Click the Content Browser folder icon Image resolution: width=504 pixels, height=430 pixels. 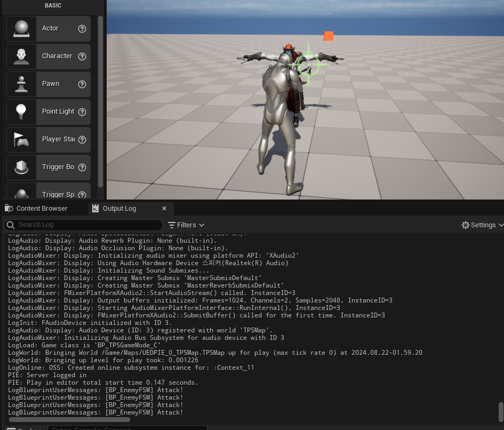point(9,209)
